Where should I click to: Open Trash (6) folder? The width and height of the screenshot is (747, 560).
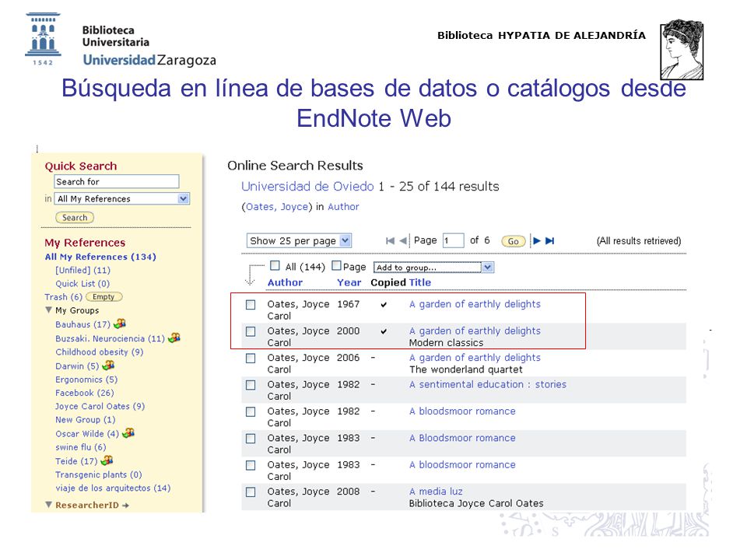(63, 296)
